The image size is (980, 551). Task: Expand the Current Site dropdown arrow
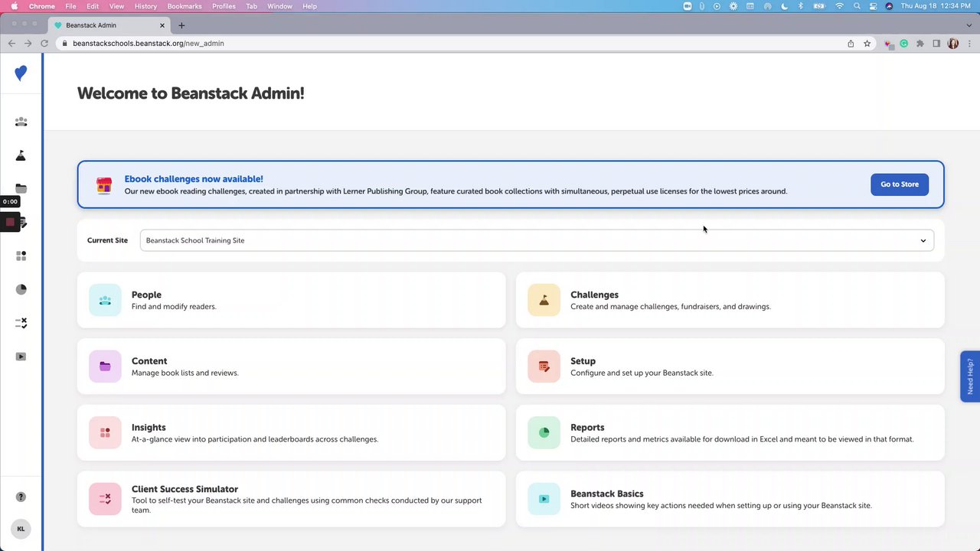[x=923, y=240]
